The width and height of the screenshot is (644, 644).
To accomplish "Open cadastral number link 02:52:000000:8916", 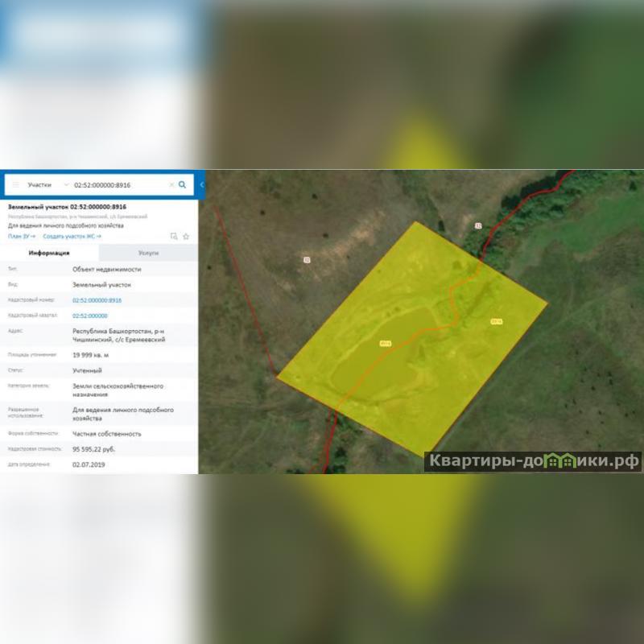I will (x=97, y=299).
